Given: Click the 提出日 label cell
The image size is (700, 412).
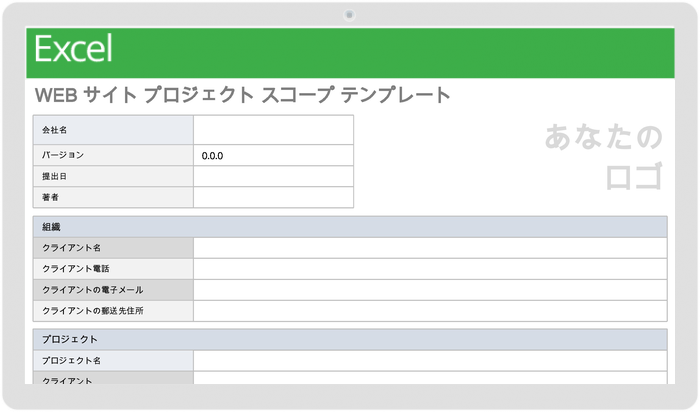Looking at the screenshot, I should click(113, 176).
